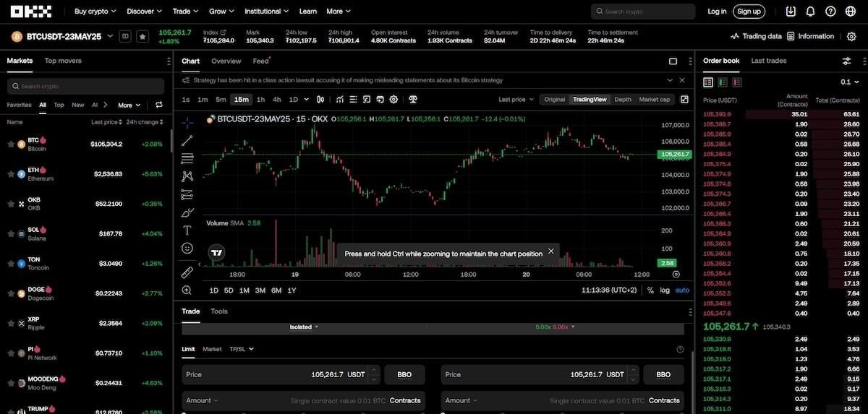The image size is (868, 414).
Task: Show buy orders only in order book
Action: click(723, 82)
